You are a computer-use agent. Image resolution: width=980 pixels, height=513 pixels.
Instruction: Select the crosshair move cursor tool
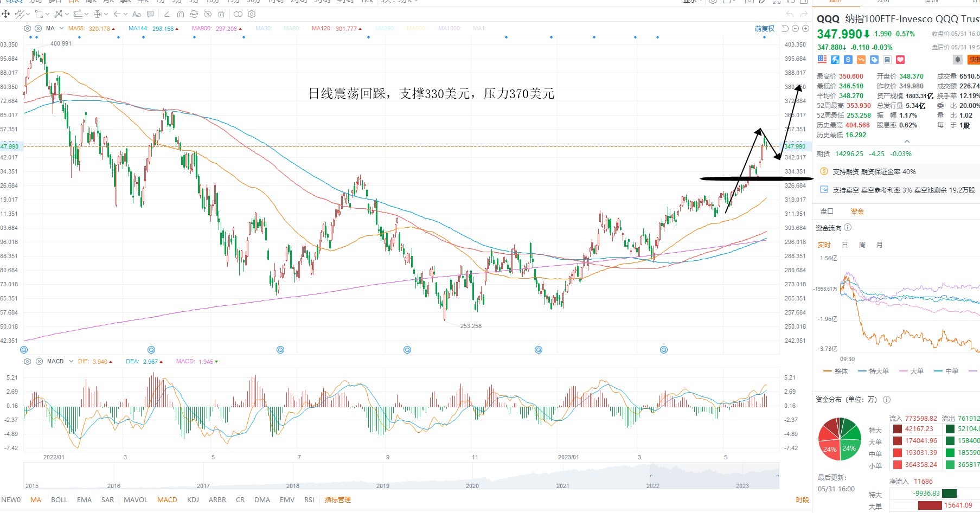tap(6, 14)
